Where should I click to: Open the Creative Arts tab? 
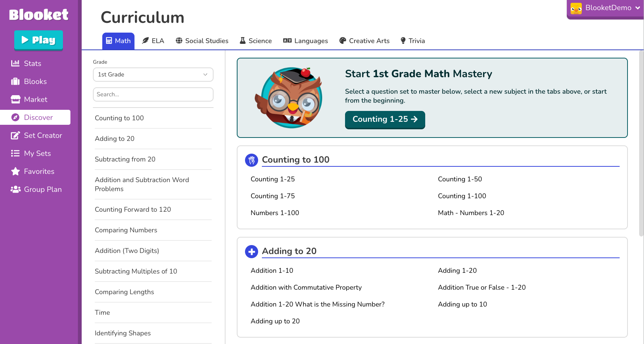(364, 41)
